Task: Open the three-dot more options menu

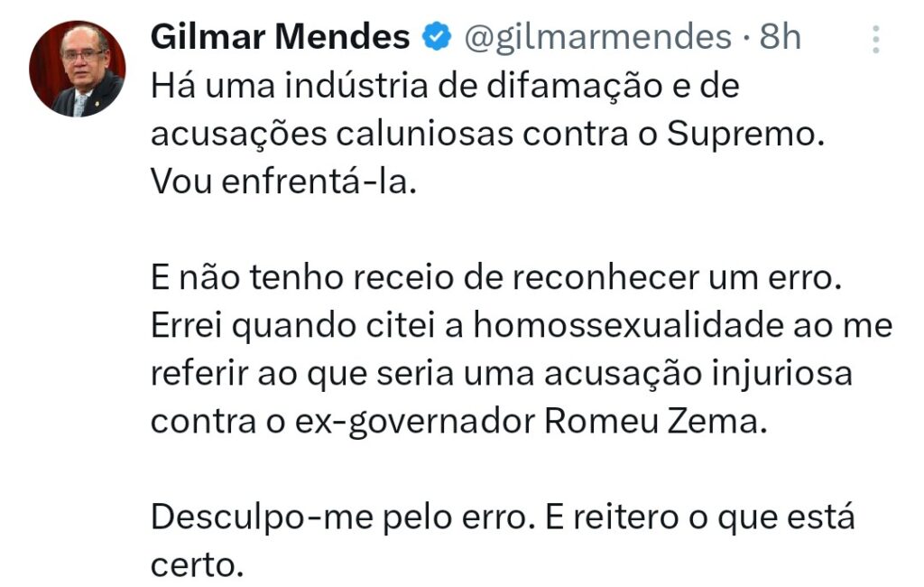Action: point(874,39)
